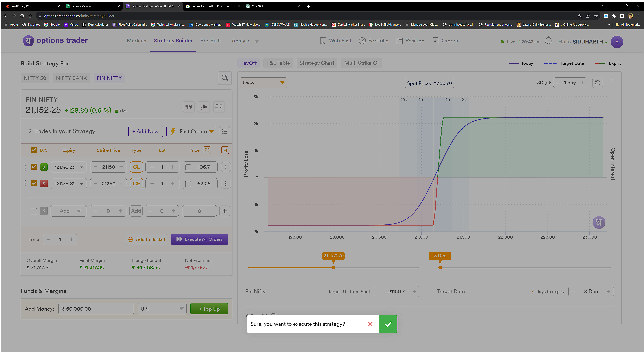
Task: Go to Markets tab
Action: (x=137, y=41)
